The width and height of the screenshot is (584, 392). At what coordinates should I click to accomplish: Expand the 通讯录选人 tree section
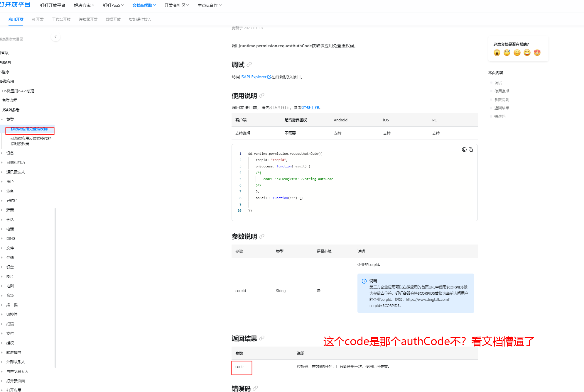pos(2,172)
